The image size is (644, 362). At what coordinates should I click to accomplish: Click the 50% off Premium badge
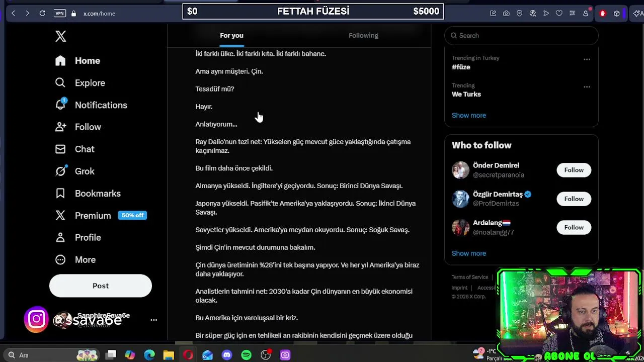pos(132,215)
